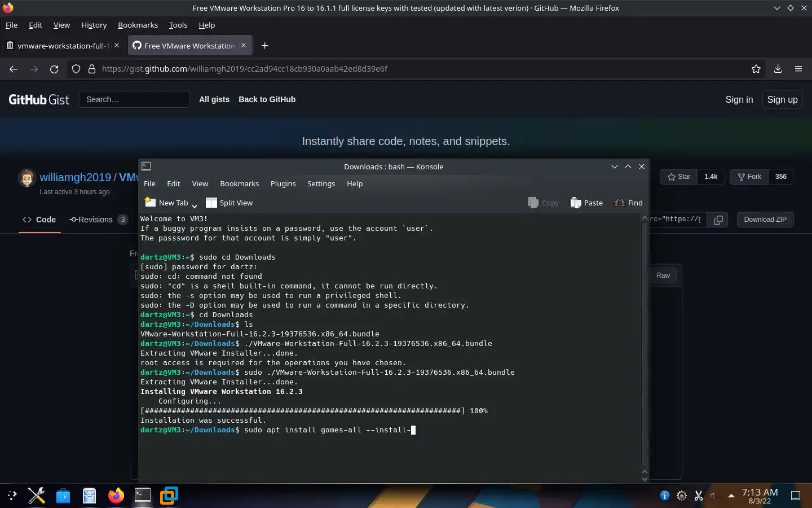Viewport: 812px width, 508px height.
Task: Fork this gist
Action: point(749,177)
